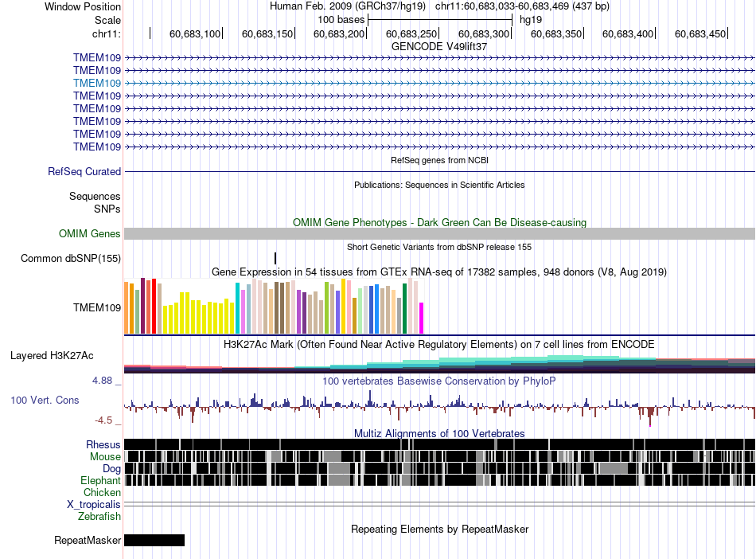Click the 100 vertebrates Basewise Conservation title

pyautogui.click(x=439, y=381)
